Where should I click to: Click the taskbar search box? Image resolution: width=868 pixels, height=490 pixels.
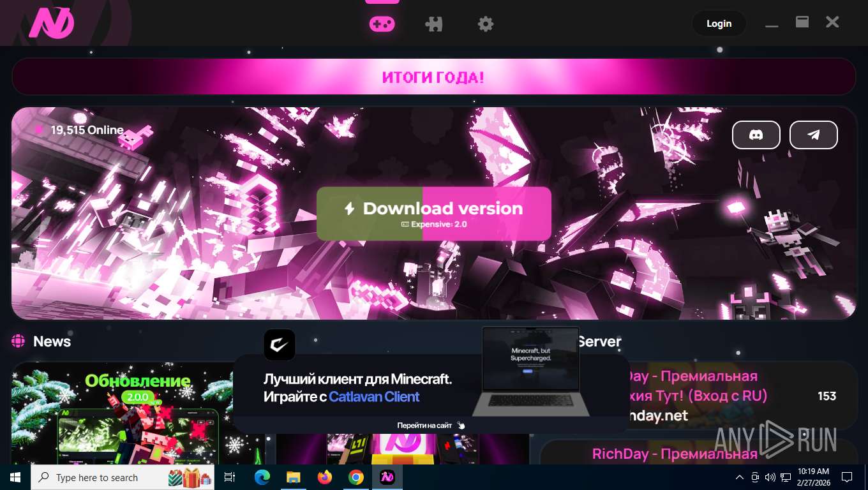(x=124, y=477)
